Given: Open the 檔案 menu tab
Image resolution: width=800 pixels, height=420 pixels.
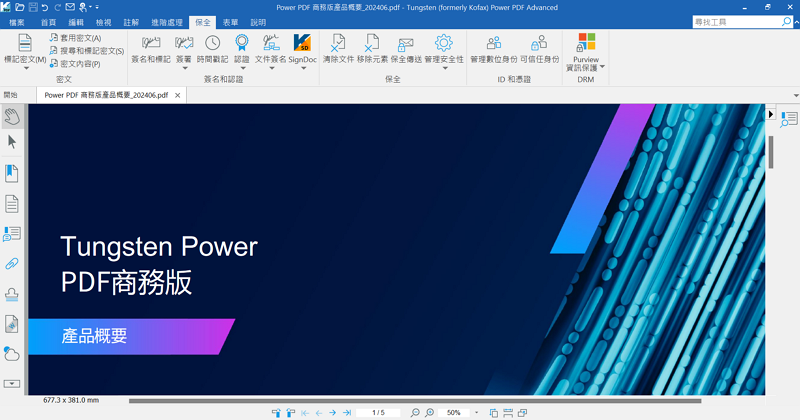Looking at the screenshot, I should click(17, 21).
